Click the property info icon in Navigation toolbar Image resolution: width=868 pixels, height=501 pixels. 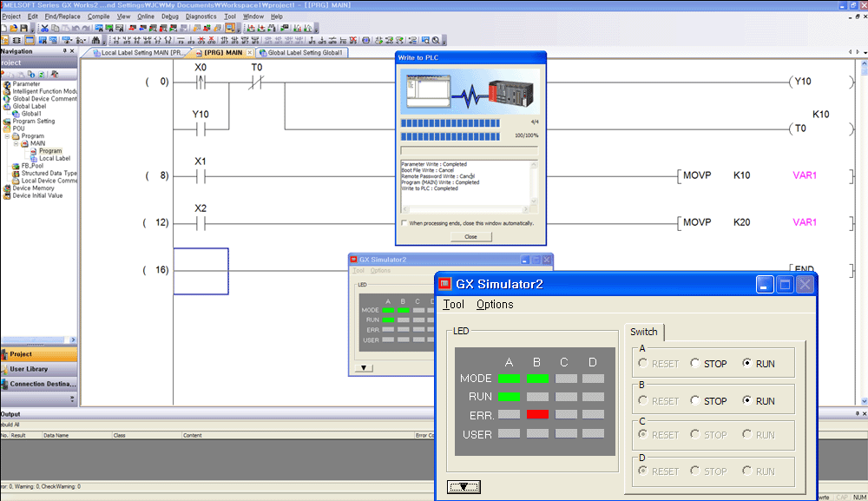click(x=31, y=74)
